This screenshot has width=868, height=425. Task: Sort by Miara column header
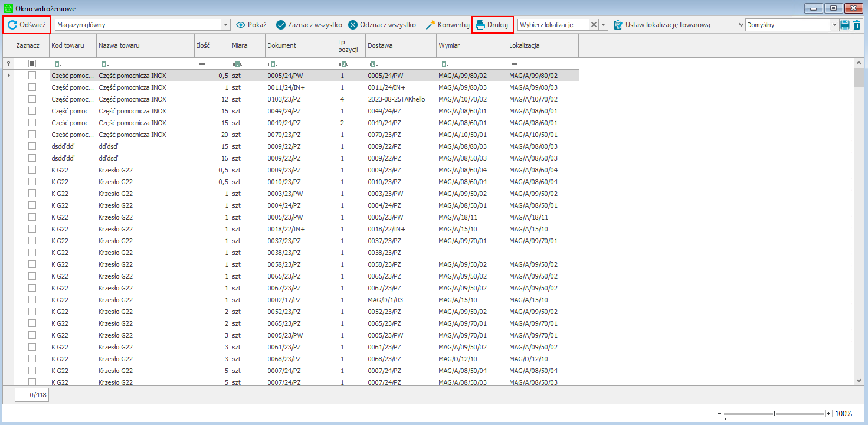248,45
